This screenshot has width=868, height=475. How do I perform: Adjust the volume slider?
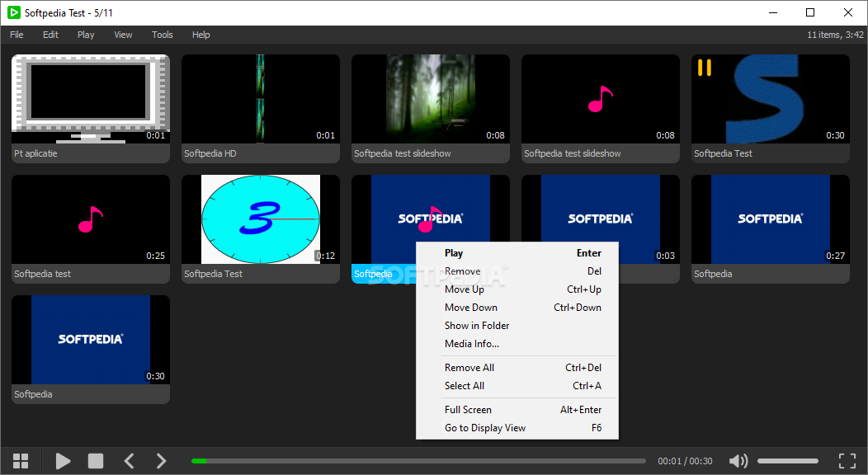pyautogui.click(x=788, y=461)
